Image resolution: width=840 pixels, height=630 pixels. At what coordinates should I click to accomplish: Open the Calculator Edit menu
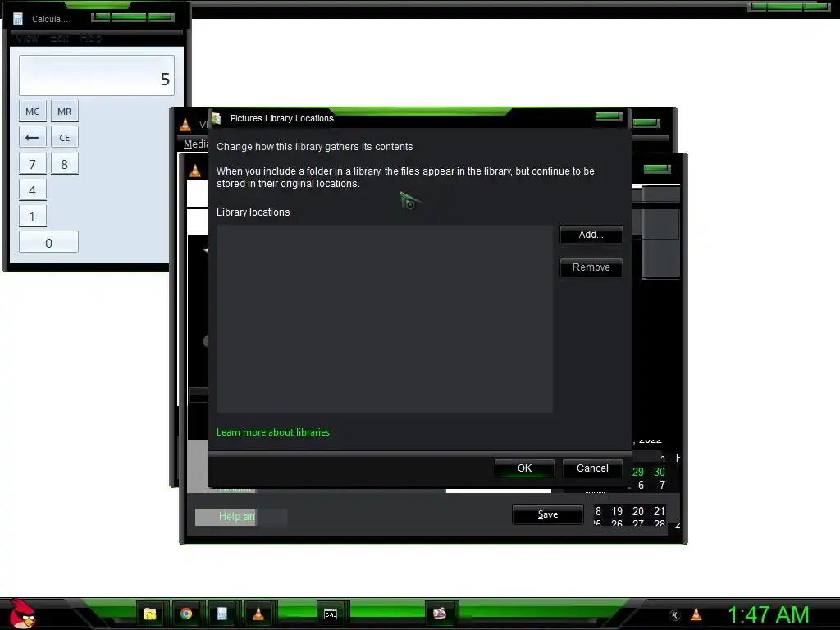click(x=59, y=39)
